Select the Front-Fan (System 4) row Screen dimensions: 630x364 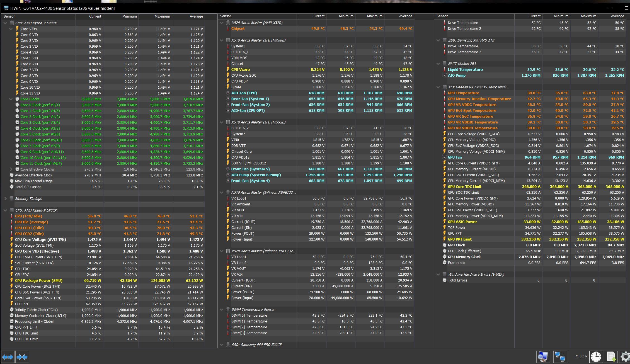pos(316,181)
